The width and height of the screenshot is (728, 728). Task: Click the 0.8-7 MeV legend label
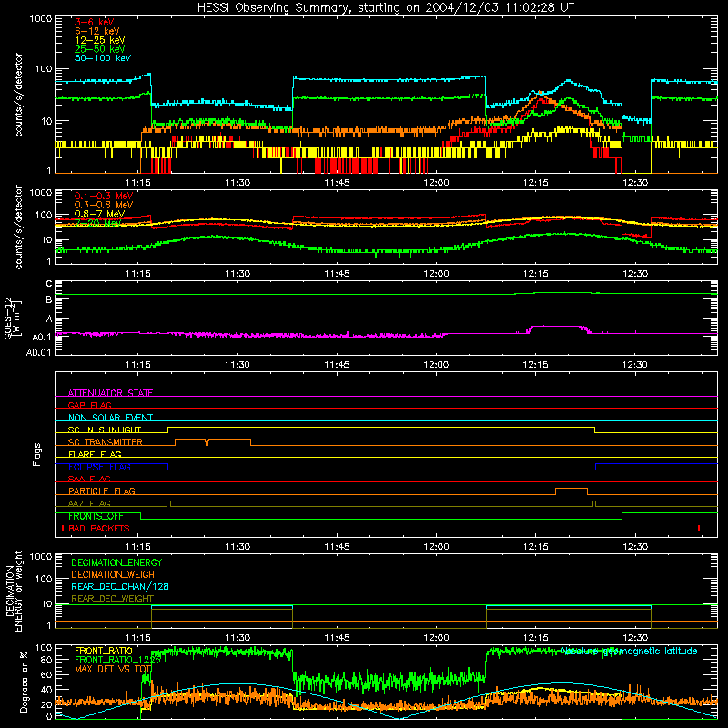99,214
